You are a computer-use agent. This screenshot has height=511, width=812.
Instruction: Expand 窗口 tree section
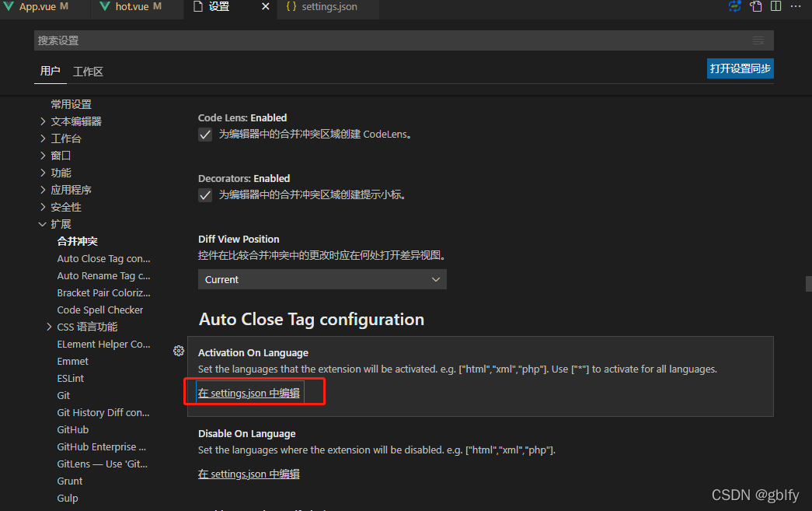[x=43, y=156]
